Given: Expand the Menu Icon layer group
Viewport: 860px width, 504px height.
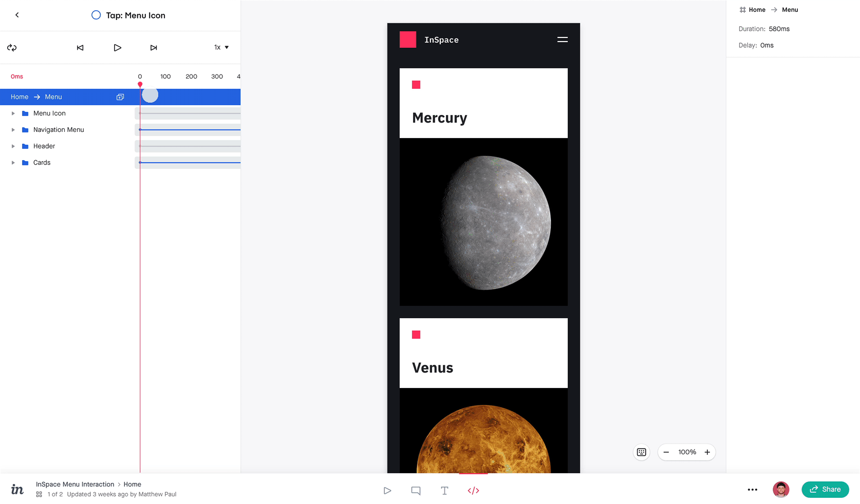Looking at the screenshot, I should coord(13,113).
